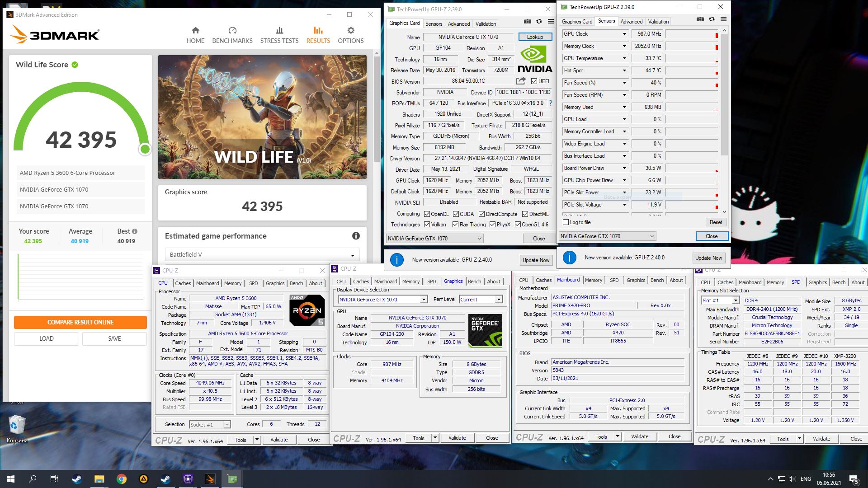Image resolution: width=868 pixels, height=488 pixels.
Task: Toggle Ray Tracing checkbox in GPU-Z
Action: pyautogui.click(x=455, y=225)
